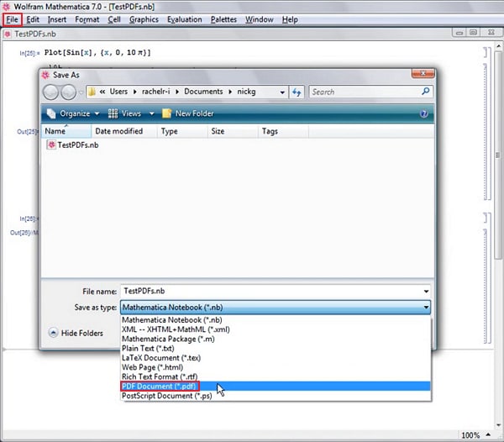Click the Mathematica icon in title bar
504x442 pixels.
pos(7,7)
